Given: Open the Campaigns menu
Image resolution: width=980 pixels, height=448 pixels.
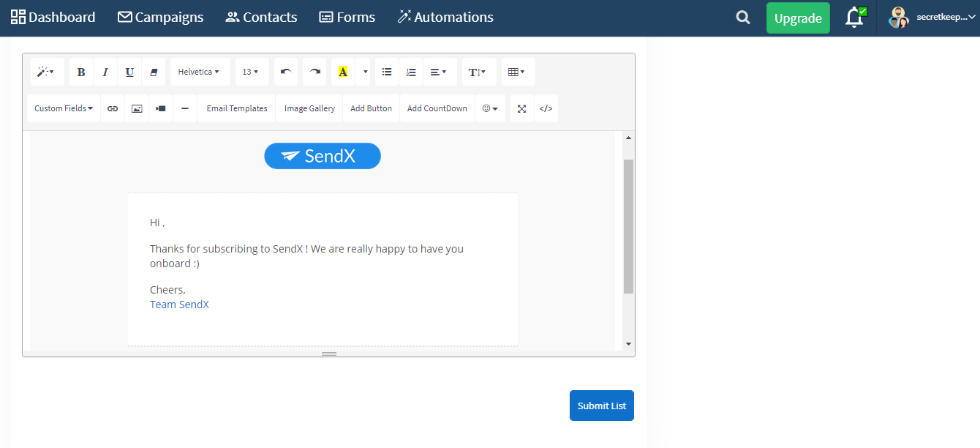Looking at the screenshot, I should pyautogui.click(x=161, y=17).
